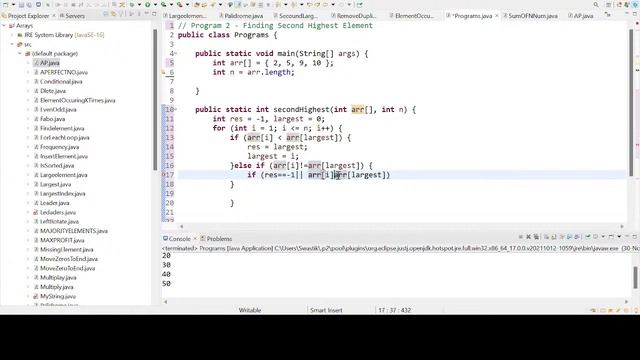
Task: Click the Project Explorer vertical scrollbar
Action: coord(155,100)
